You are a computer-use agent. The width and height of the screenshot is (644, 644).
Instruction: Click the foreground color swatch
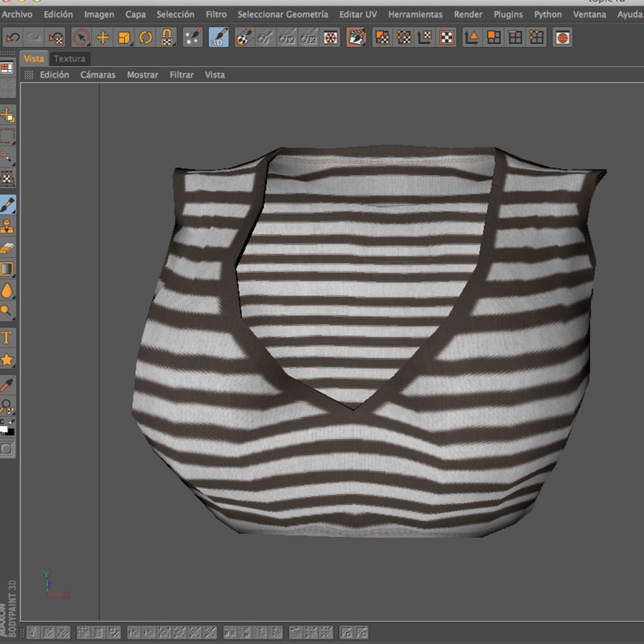coord(5,428)
